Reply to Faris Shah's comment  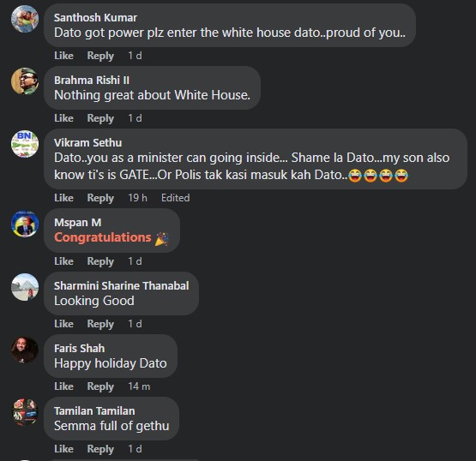click(100, 386)
